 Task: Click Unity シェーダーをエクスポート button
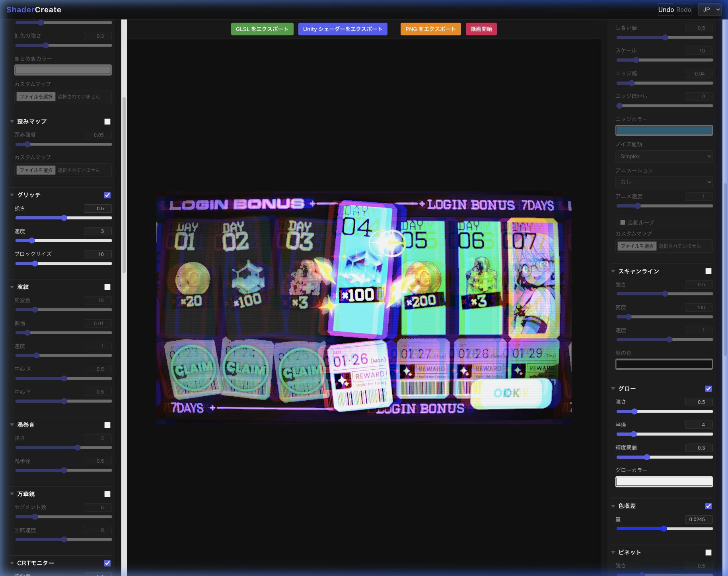pyautogui.click(x=343, y=29)
